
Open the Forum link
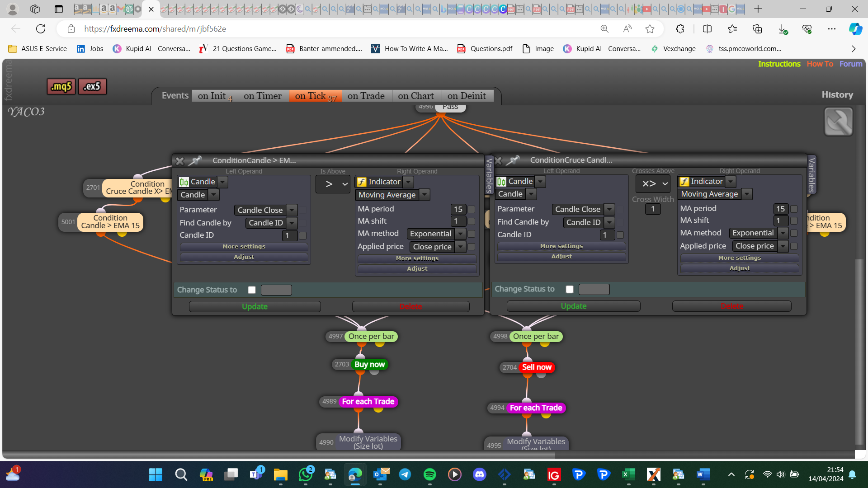point(851,64)
